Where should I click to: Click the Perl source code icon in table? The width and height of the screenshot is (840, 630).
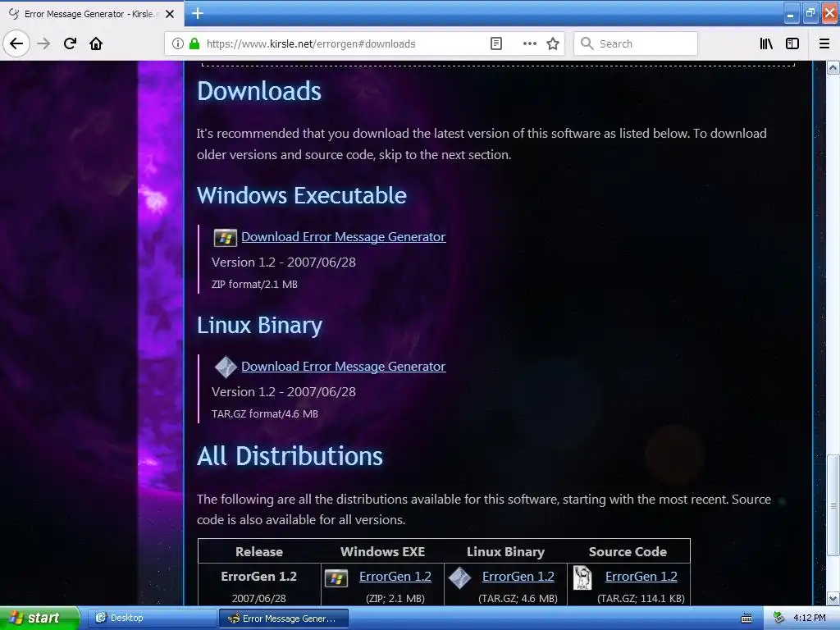(582, 578)
